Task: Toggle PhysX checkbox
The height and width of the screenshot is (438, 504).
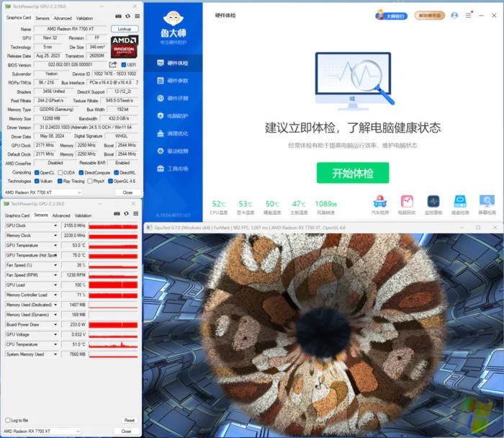Action: point(90,181)
